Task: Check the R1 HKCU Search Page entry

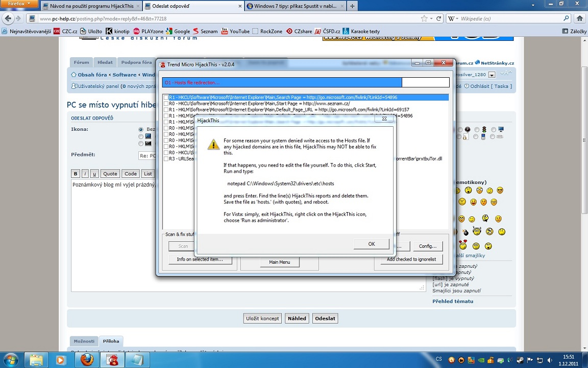Action: click(x=166, y=98)
